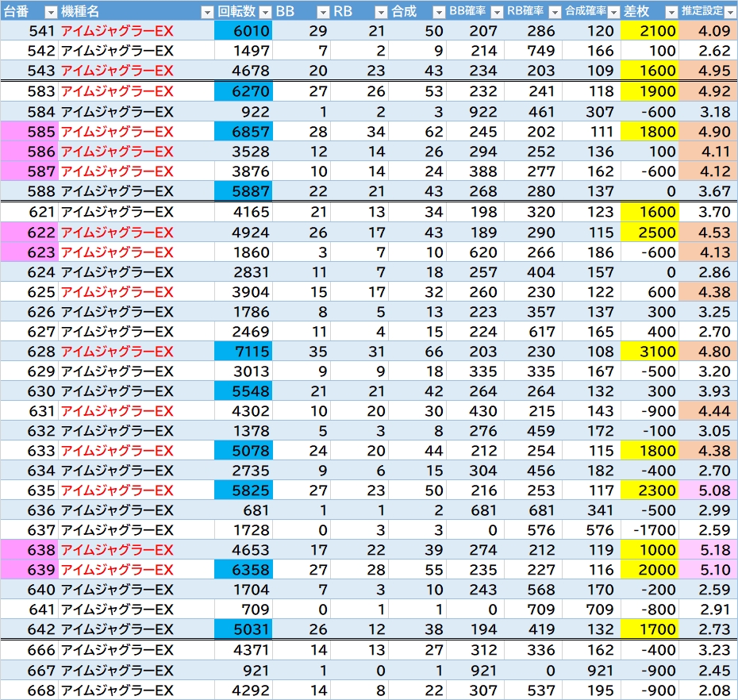This screenshot has width=738, height=700.
Task: Select the 回転数 cell 3013
Action: [x=244, y=371]
